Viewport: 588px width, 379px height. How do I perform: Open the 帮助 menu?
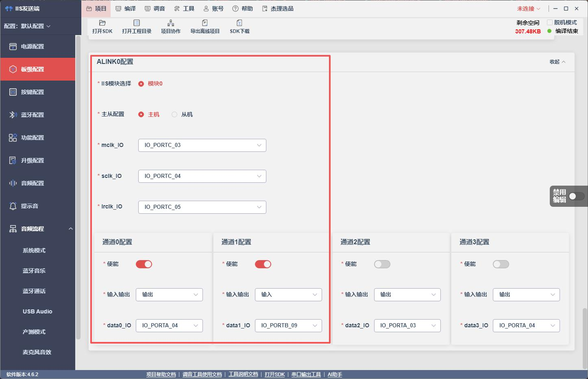pyautogui.click(x=243, y=9)
